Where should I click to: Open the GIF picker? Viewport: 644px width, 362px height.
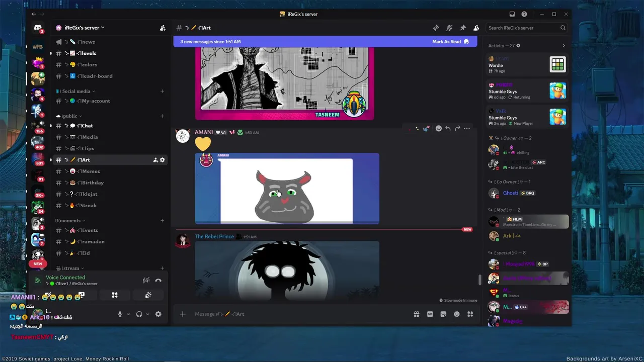(x=430, y=314)
